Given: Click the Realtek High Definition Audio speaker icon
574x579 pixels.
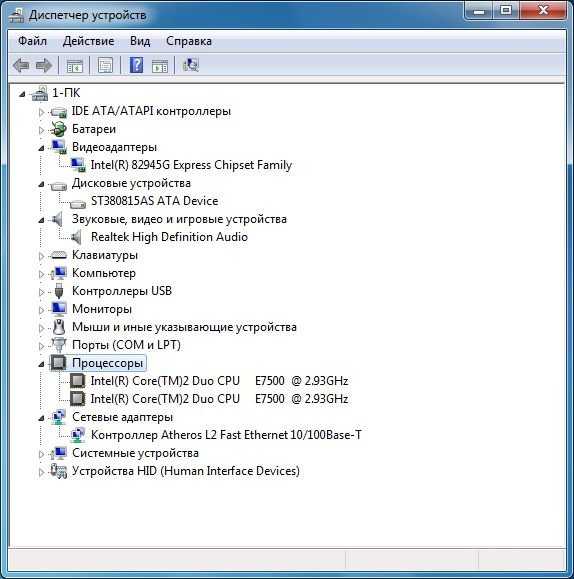Looking at the screenshot, I should pos(76,237).
